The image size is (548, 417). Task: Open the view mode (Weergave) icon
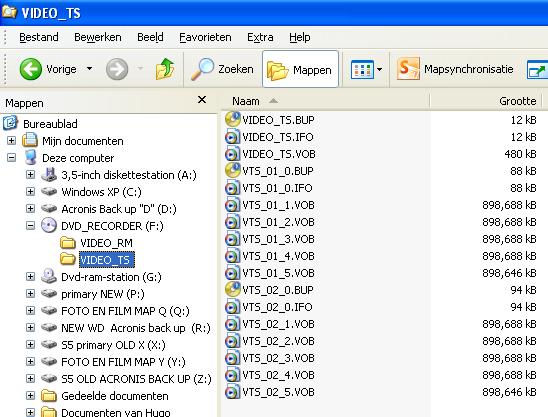point(362,69)
